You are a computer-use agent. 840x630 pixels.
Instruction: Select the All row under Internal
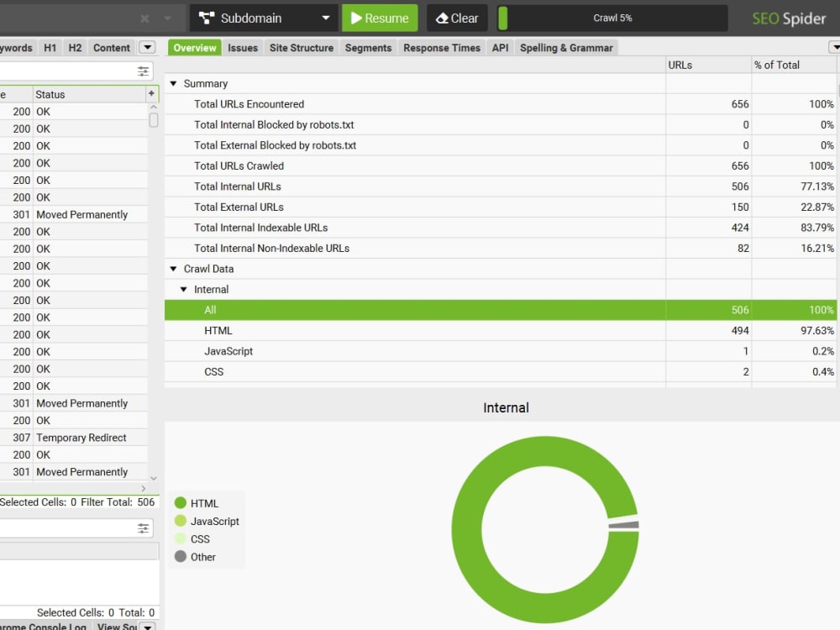click(501, 310)
